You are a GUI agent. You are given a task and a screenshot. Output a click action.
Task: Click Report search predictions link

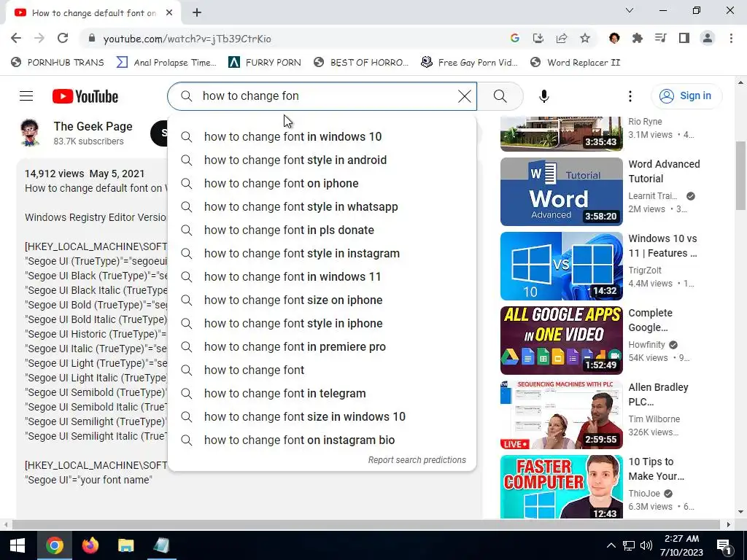417,460
